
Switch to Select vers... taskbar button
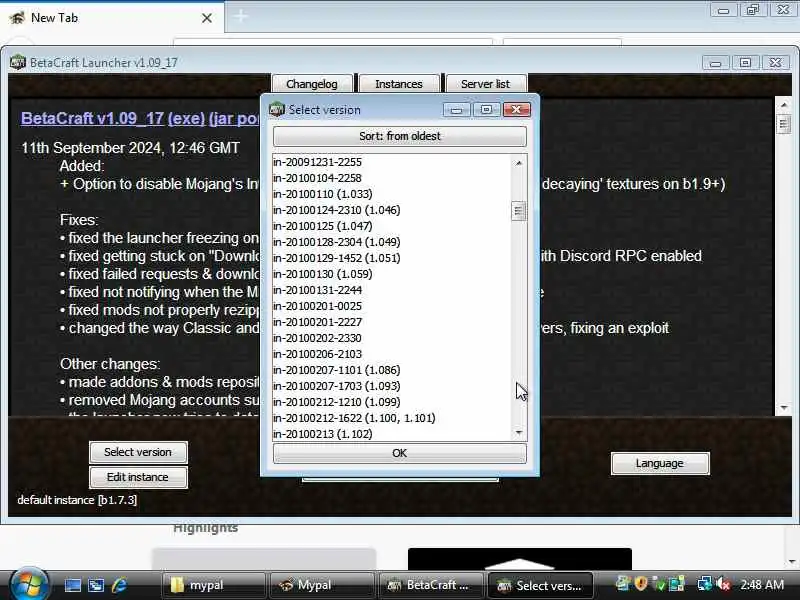click(540, 585)
